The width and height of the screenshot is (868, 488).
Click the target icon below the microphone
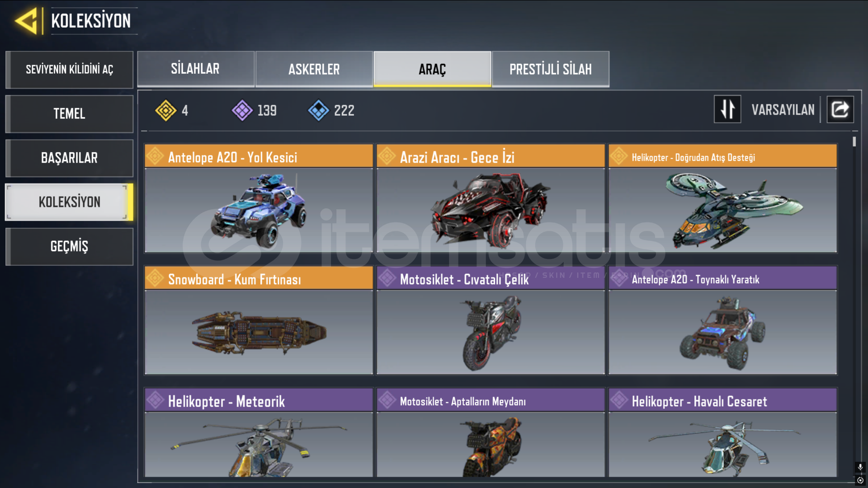click(860, 480)
